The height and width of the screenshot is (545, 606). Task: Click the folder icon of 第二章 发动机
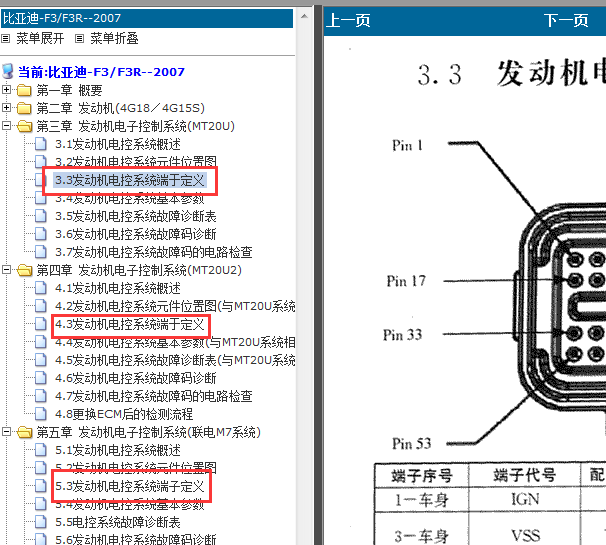(x=24, y=108)
